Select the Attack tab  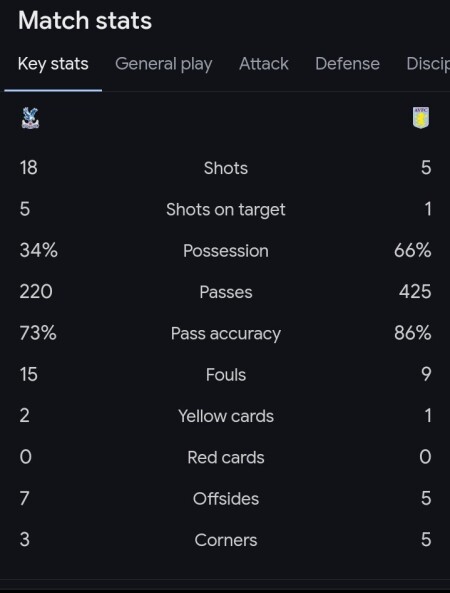pos(264,64)
